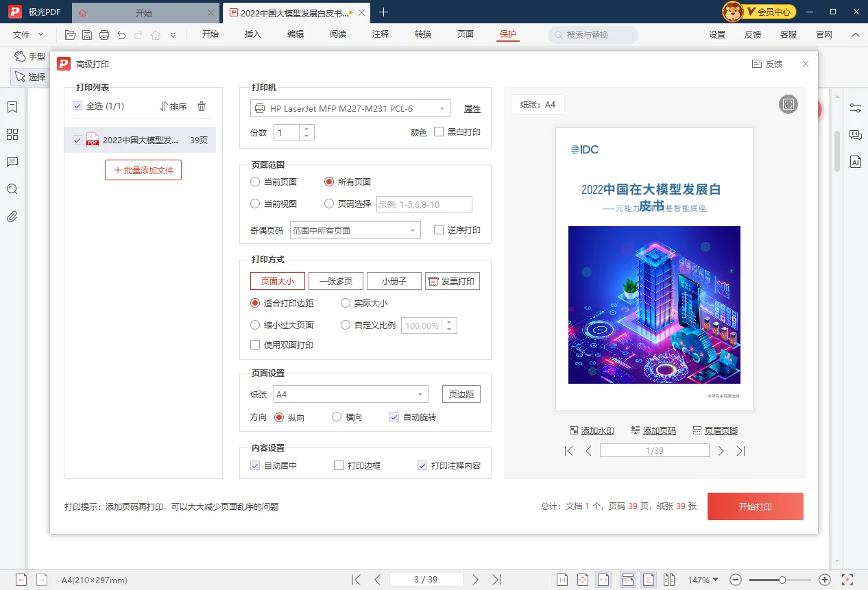This screenshot has width=868, height=590.
Task: Open the comments panel in sidebar
Action: point(12,162)
